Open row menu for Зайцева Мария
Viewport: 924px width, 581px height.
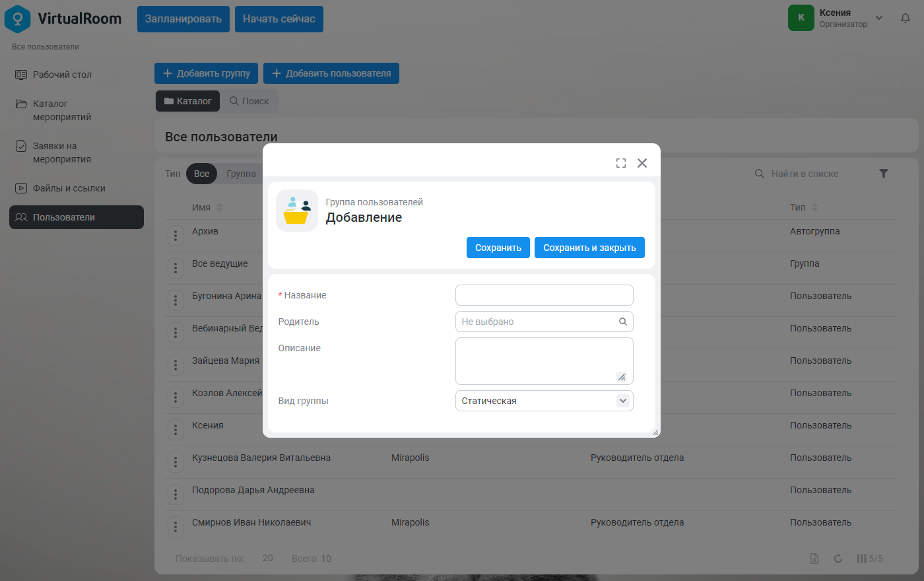click(176, 365)
